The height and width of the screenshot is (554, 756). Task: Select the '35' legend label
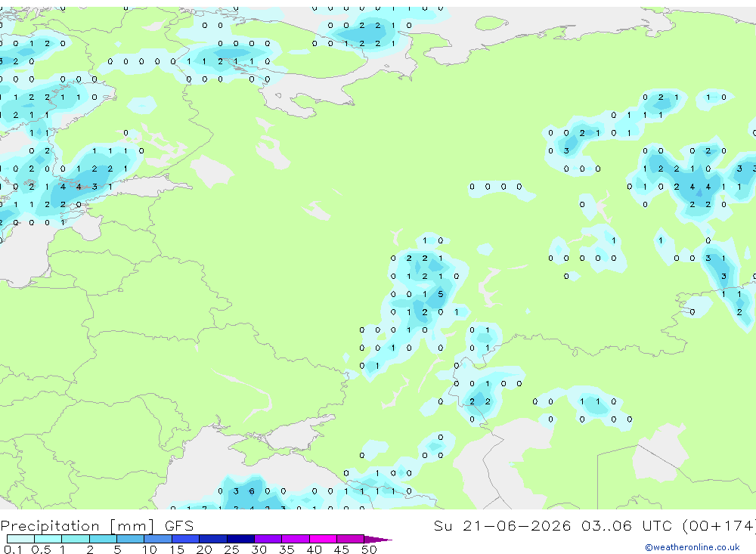pyautogui.click(x=287, y=549)
